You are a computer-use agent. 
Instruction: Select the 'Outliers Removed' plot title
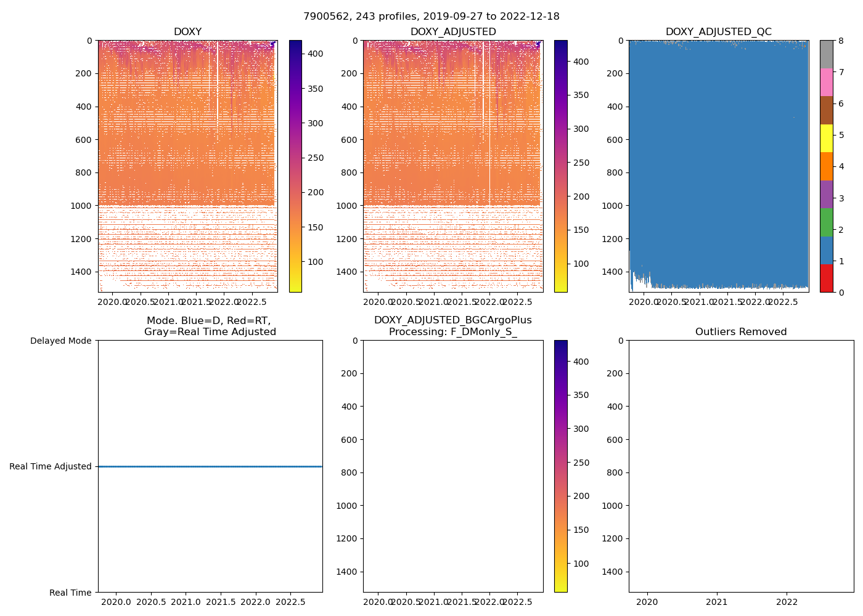740,332
